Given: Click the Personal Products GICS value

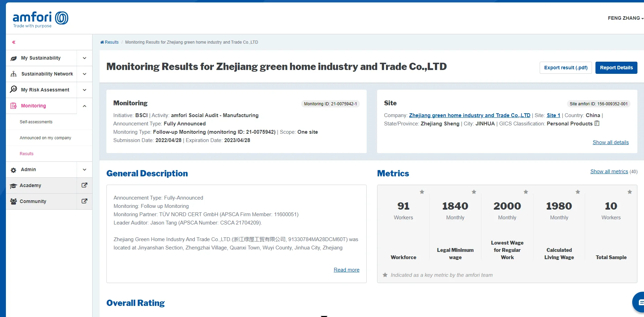Looking at the screenshot, I should pos(569,124).
